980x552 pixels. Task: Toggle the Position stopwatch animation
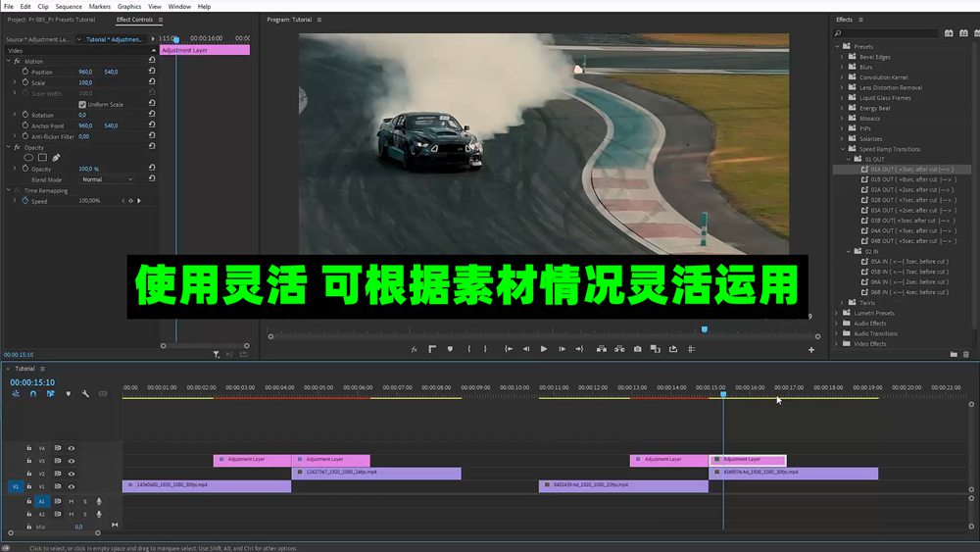click(24, 72)
